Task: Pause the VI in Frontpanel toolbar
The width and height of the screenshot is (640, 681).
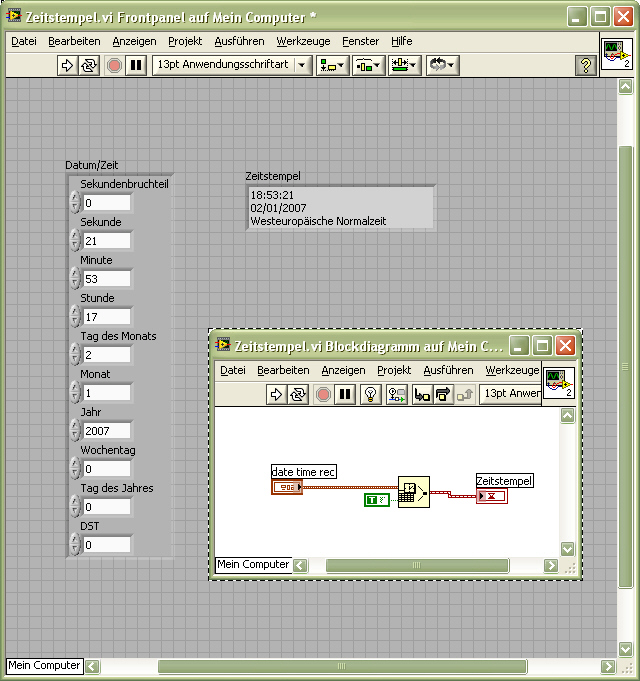Action: tap(136, 66)
